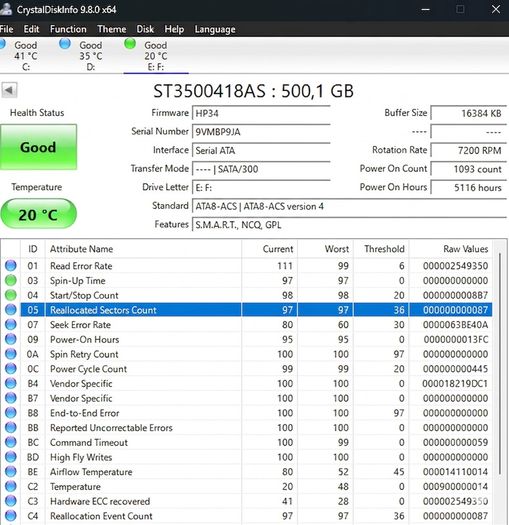Minimize the CrystalDiskInfo window
The image size is (509, 525).
[426, 9]
